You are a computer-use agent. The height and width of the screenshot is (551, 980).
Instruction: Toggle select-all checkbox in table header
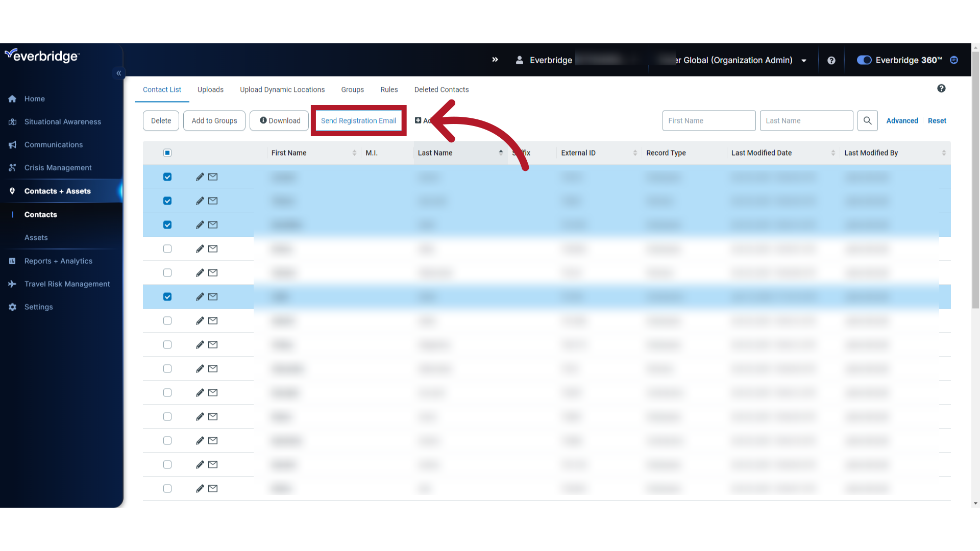click(x=167, y=153)
